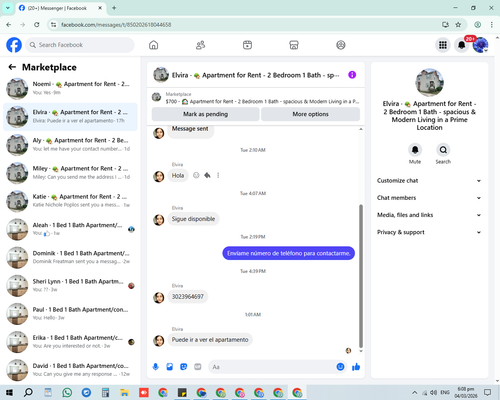Click the Mark as pending button
The image size is (500, 400).
(x=205, y=114)
